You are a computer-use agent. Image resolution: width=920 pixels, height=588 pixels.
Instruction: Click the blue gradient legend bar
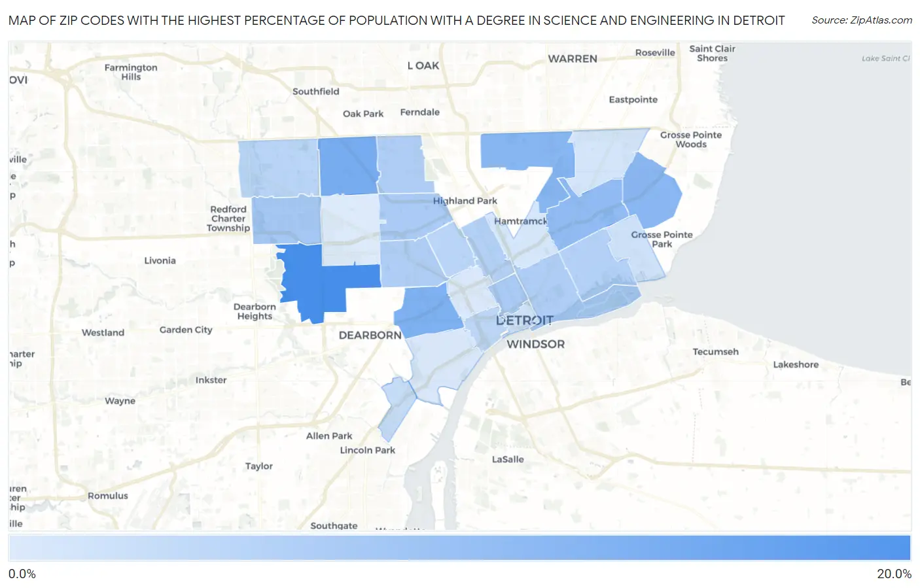click(459, 548)
